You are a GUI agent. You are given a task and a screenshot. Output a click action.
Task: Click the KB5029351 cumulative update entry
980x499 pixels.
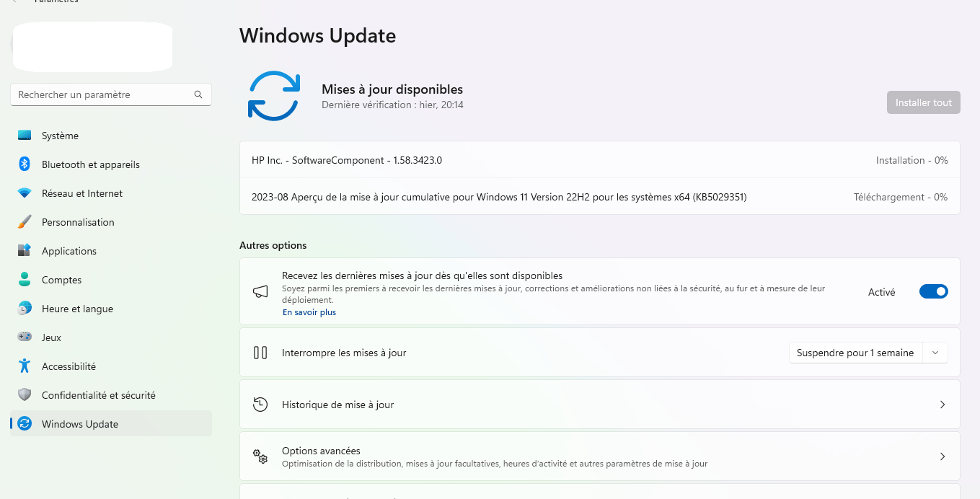click(x=599, y=197)
